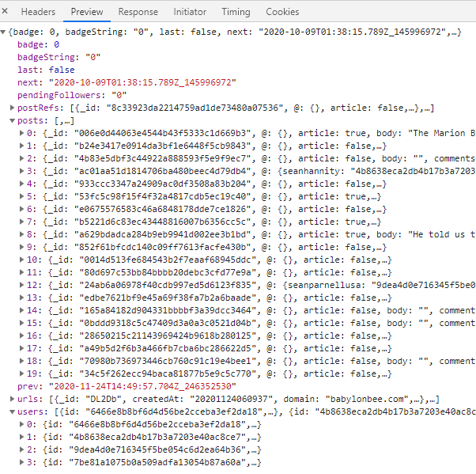
Task: Expand post 8 with id a629bdad
Action: point(22,234)
